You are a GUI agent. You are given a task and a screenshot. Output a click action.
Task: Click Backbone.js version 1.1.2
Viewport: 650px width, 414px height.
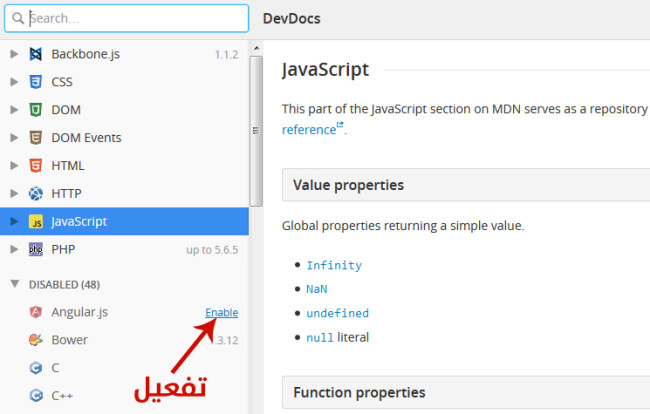click(x=226, y=55)
